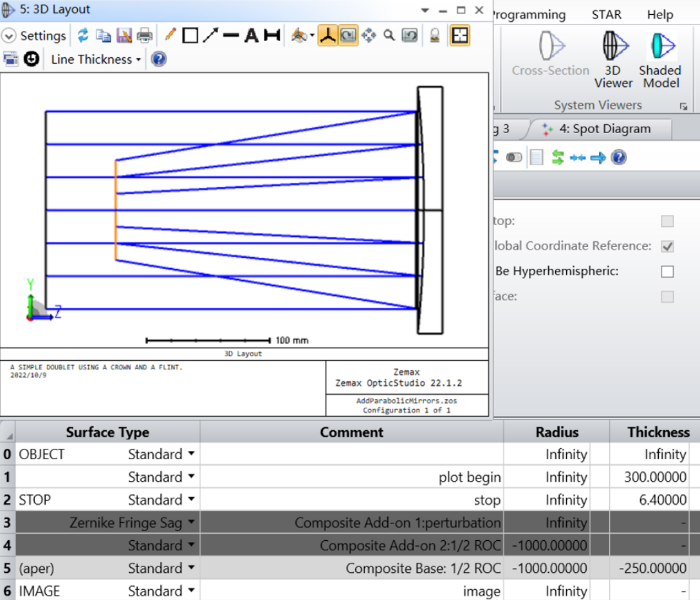Click the black circular reset icon

(32, 59)
